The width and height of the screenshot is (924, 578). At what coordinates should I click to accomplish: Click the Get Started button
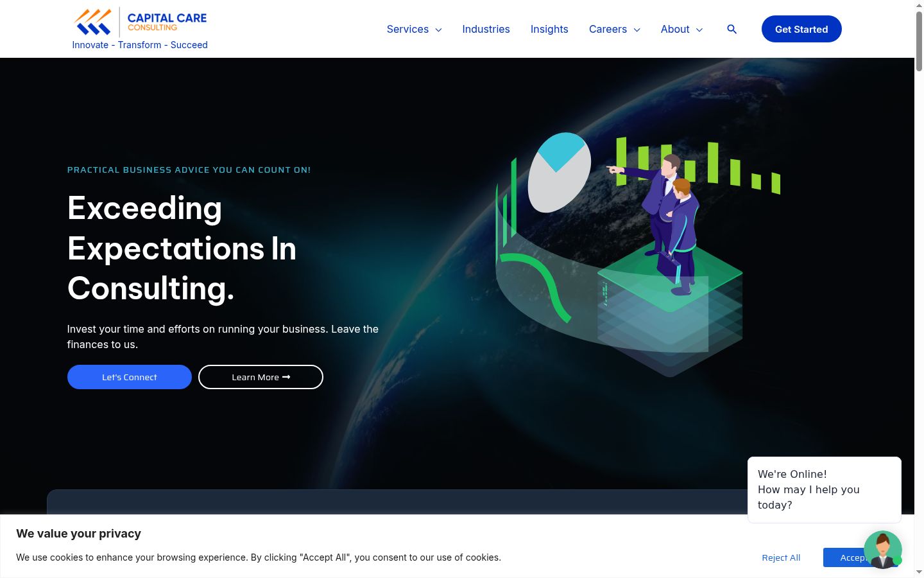[801, 29]
